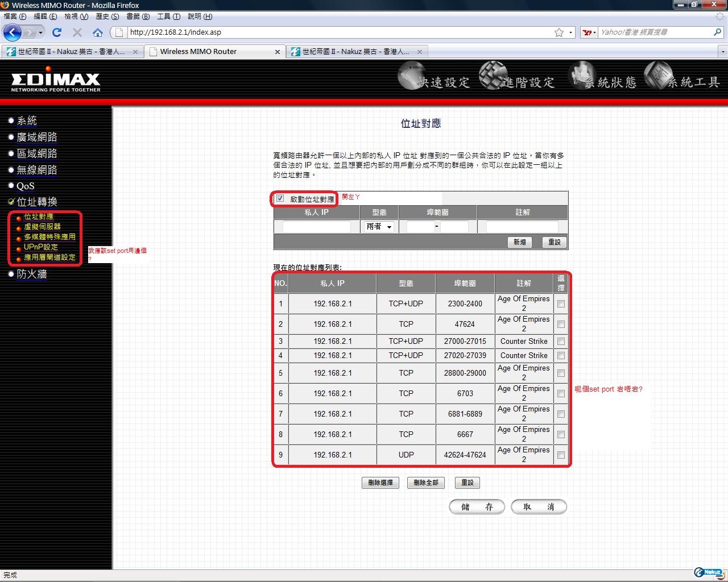This screenshot has height=582, width=728.
Task: Toggle 啟動位址對應 checkbox
Action: coord(280,198)
